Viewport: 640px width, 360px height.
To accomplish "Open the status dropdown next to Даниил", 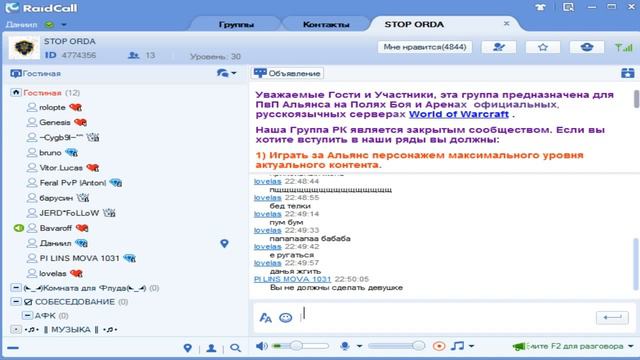I will pyautogui.click(x=64, y=24).
